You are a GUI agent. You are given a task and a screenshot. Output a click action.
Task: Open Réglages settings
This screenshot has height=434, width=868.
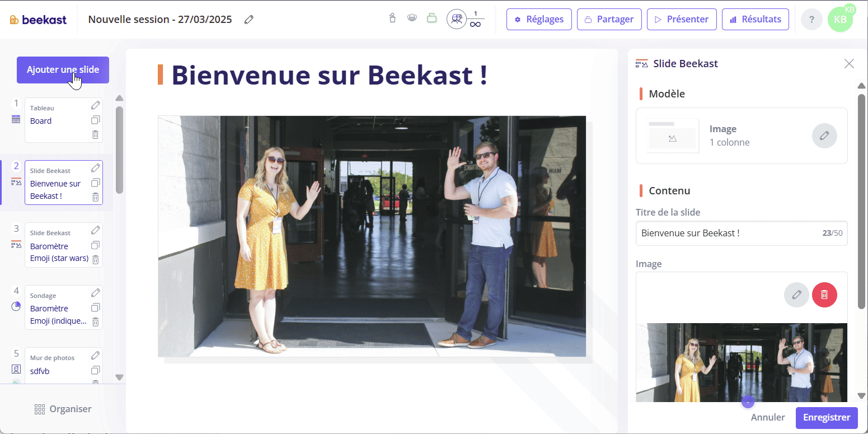[539, 19]
